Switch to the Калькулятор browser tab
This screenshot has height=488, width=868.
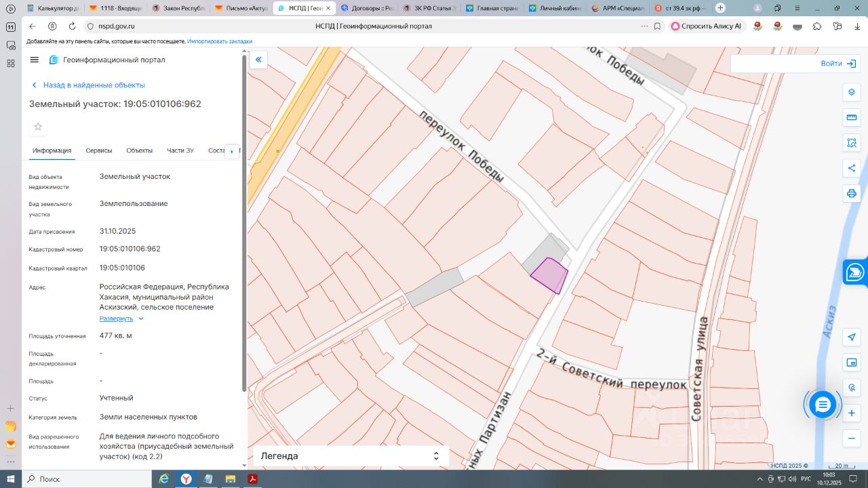coord(52,8)
